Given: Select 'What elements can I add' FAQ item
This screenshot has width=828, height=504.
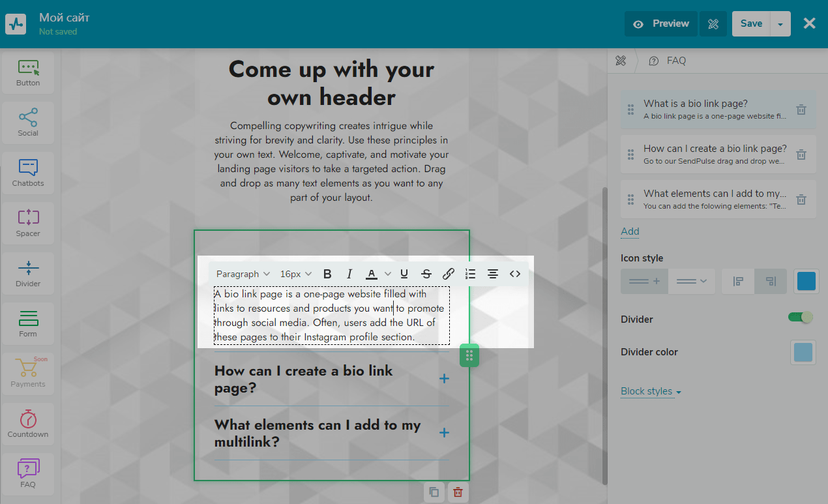Looking at the screenshot, I should pos(715,200).
